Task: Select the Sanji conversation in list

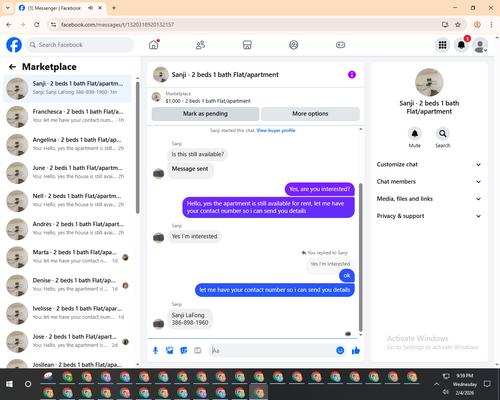Action: (67, 88)
